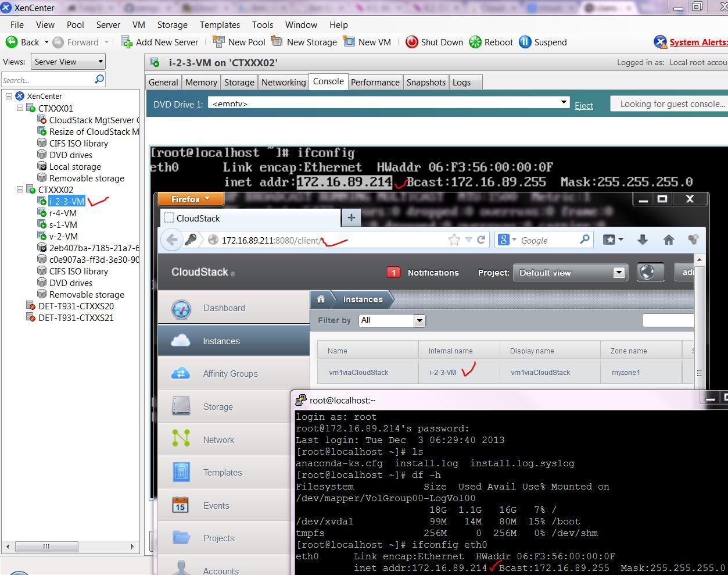Image resolution: width=728 pixels, height=575 pixels.
Task: Switch to the Snapshots tab
Action: tap(426, 82)
